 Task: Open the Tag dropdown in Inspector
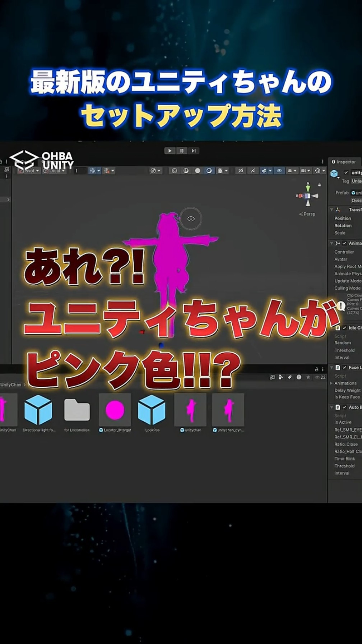356,181
